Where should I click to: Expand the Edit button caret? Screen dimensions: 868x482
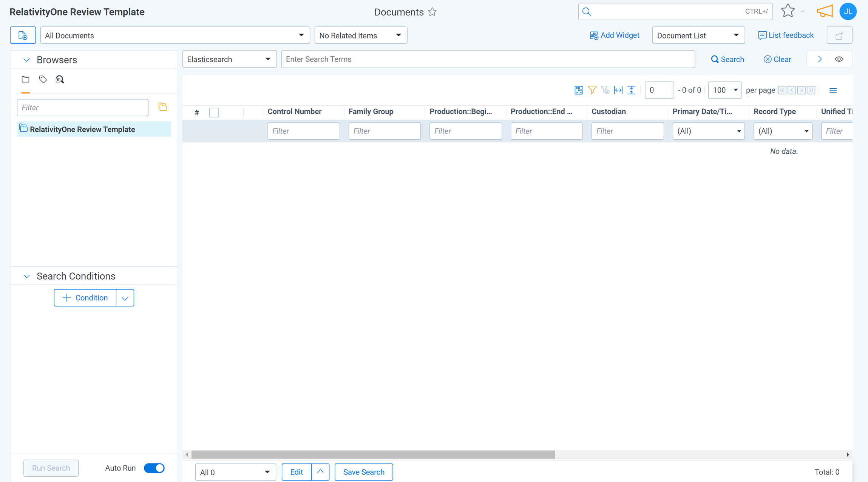tap(320, 472)
